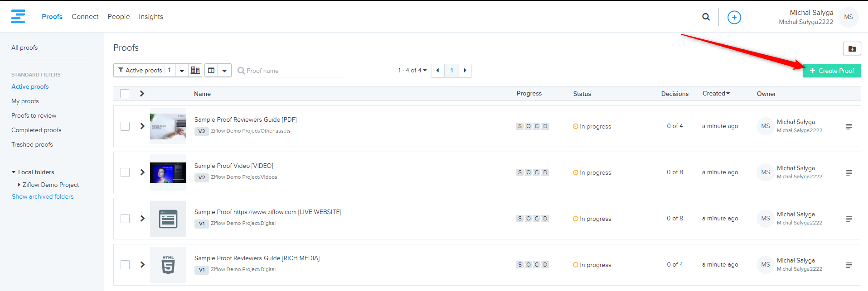Viewport: 868px width, 291px height.
Task: Switch to the grid layout view icon
Action: pyautogui.click(x=195, y=70)
